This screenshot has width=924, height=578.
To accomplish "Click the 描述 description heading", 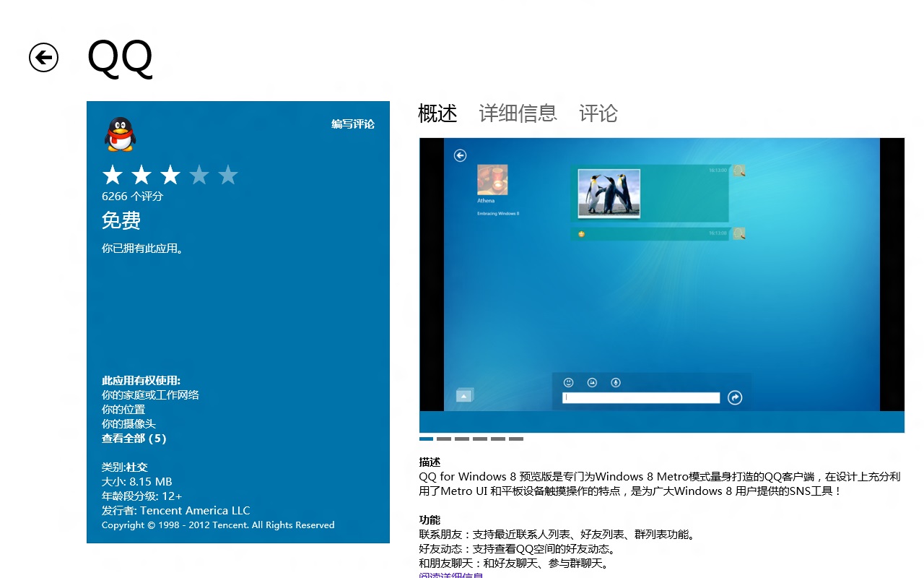I will pyautogui.click(x=430, y=462).
